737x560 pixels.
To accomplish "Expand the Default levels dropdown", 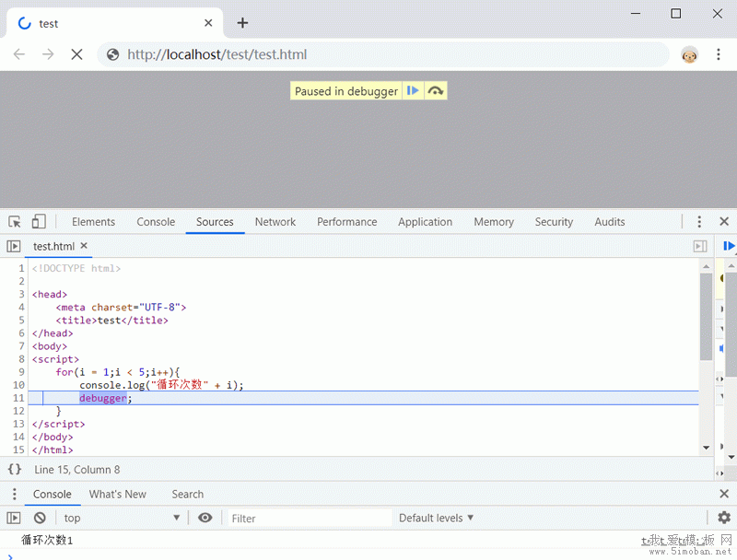I will point(437,518).
